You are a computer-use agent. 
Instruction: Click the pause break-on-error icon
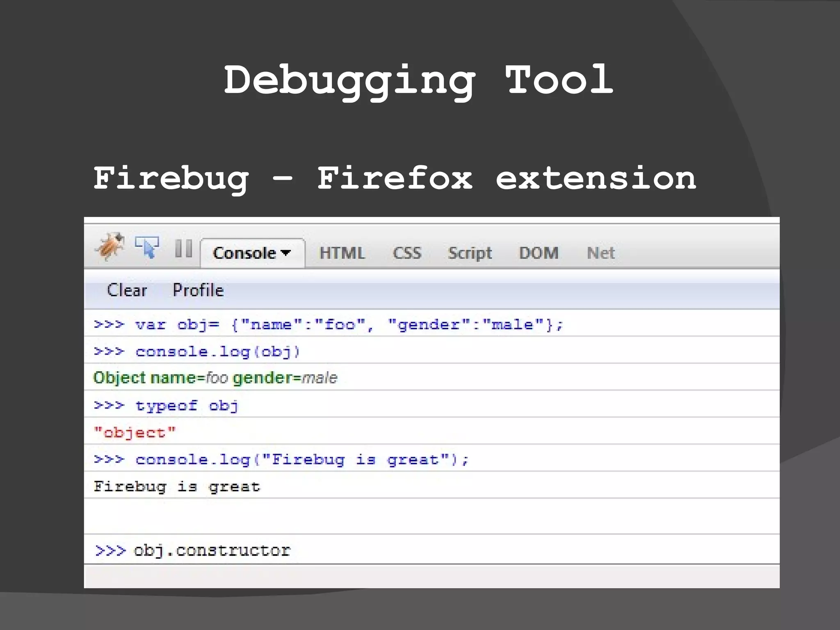[183, 249]
